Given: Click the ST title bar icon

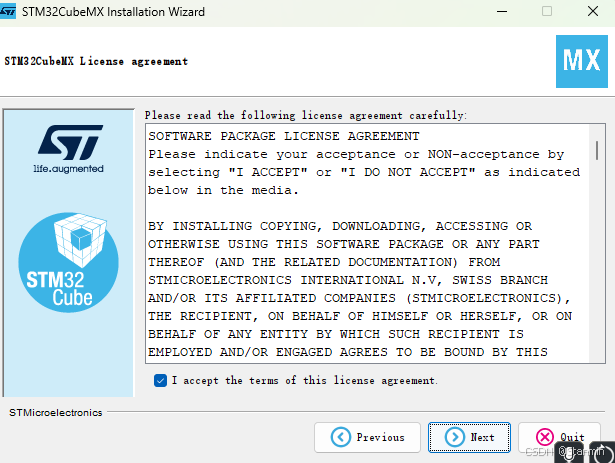Looking at the screenshot, I should 7,11.
